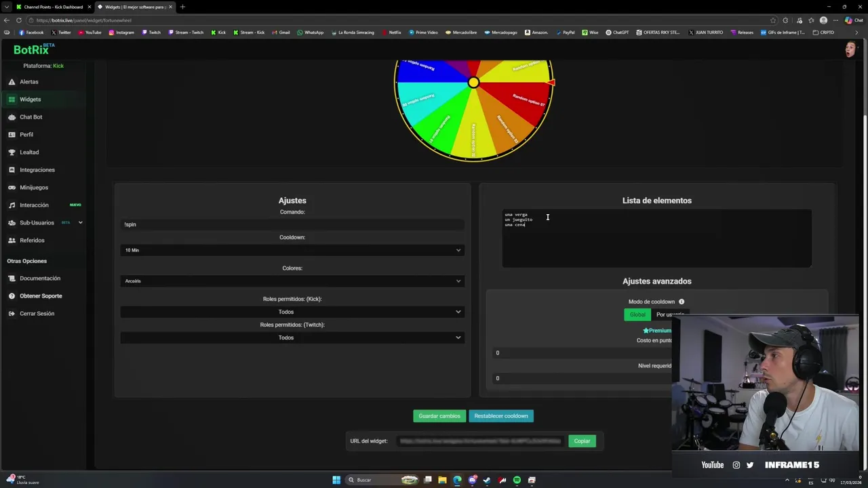Open a new browser tab
The width and height of the screenshot is (868, 488).
182,7
